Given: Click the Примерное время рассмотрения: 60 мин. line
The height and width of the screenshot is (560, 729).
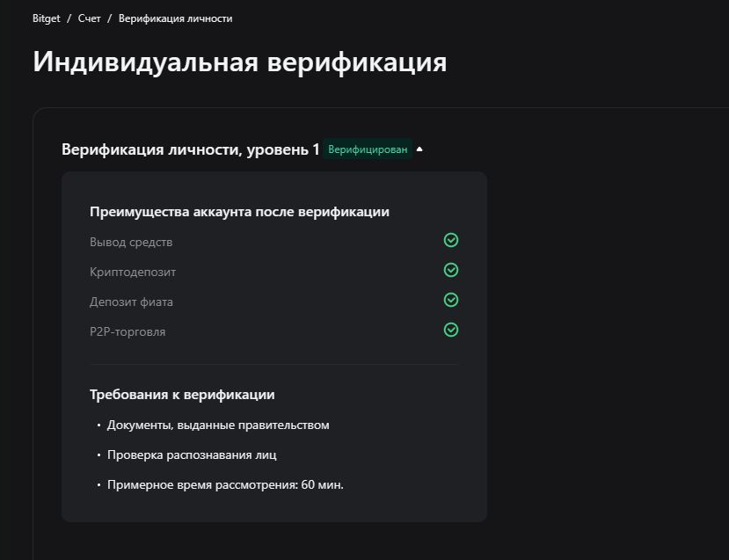Looking at the screenshot, I should pyautogui.click(x=225, y=484).
